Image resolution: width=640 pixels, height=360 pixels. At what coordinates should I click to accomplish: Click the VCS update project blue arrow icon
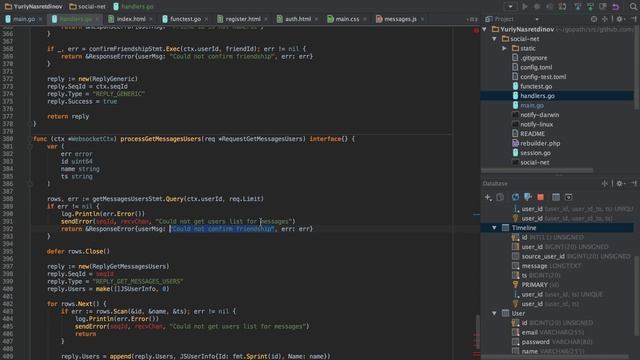578,7
